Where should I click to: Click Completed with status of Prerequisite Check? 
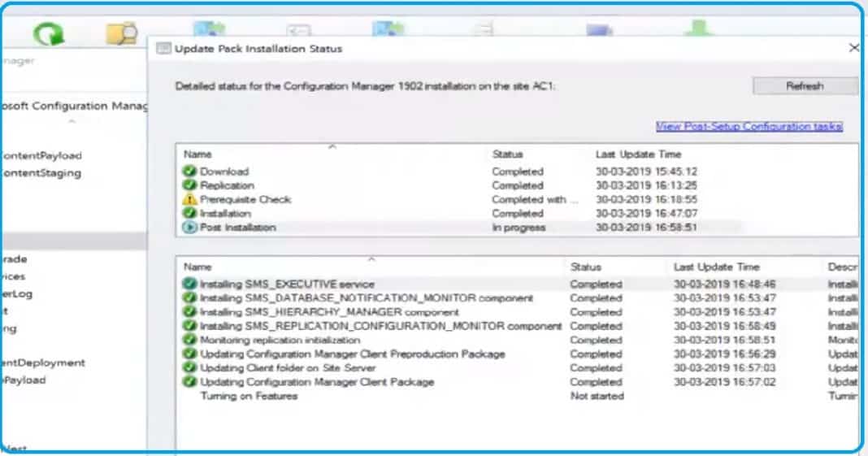535,199
